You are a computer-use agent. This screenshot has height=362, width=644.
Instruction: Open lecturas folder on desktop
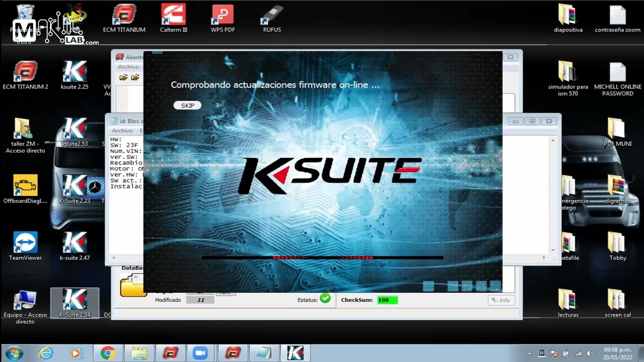click(x=568, y=303)
